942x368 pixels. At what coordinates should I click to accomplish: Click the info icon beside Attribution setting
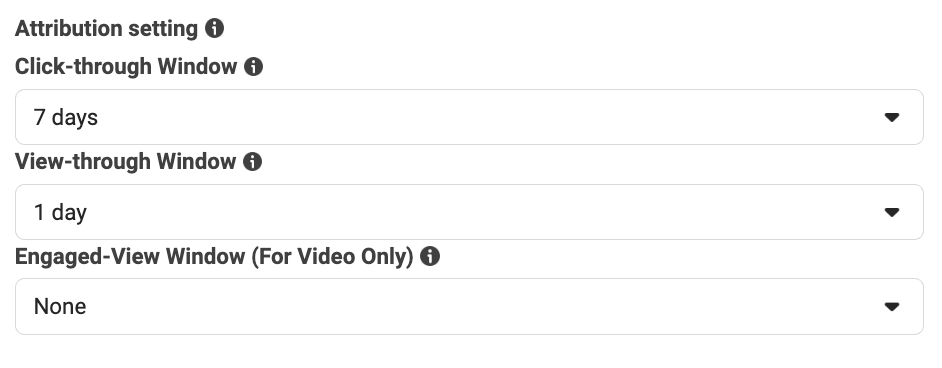click(214, 28)
